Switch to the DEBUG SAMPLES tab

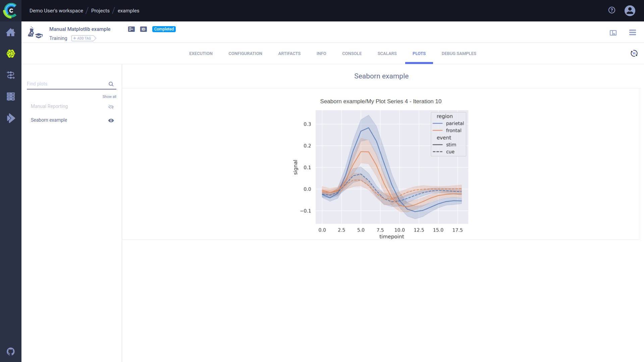[x=459, y=54]
